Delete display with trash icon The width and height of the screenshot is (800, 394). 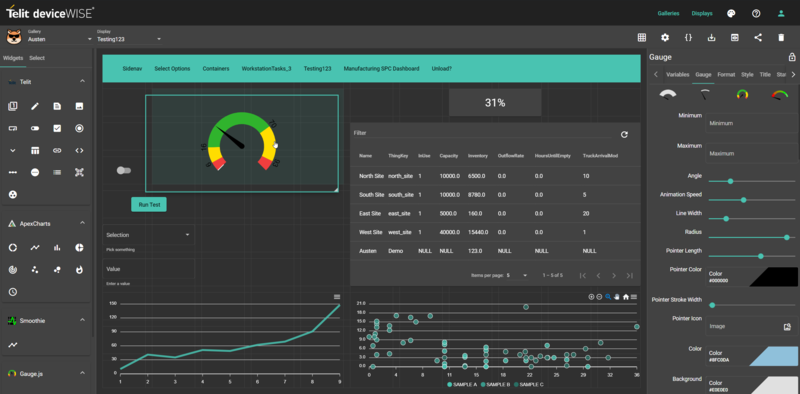[x=781, y=37]
